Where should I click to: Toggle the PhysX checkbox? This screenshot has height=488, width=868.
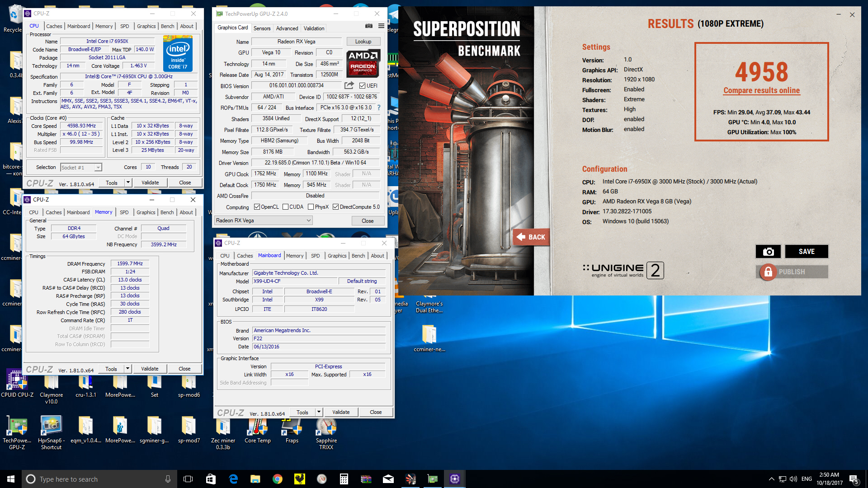tap(311, 207)
